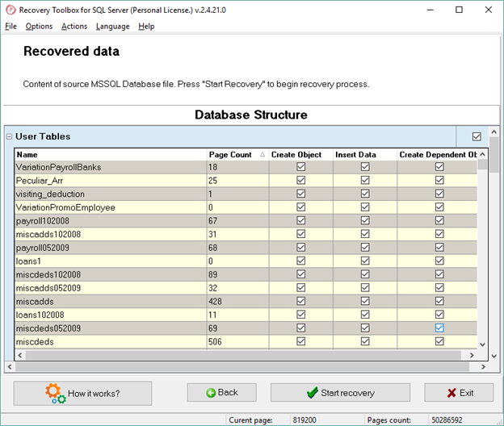Screen dimensions: 504x426
Task: Click the Start recovery button
Action: pos(340,392)
